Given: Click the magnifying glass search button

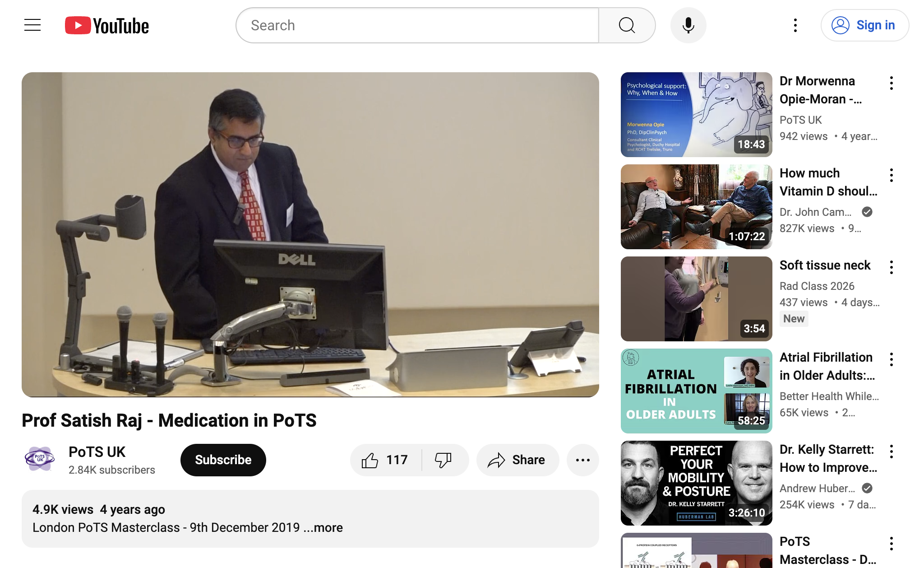Looking at the screenshot, I should pos(627,25).
